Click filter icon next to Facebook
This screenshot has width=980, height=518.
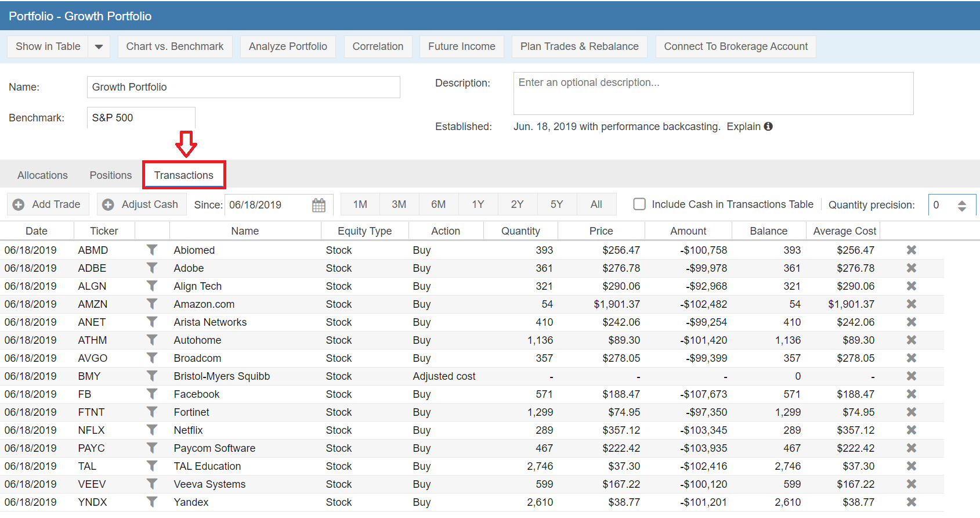click(x=152, y=394)
